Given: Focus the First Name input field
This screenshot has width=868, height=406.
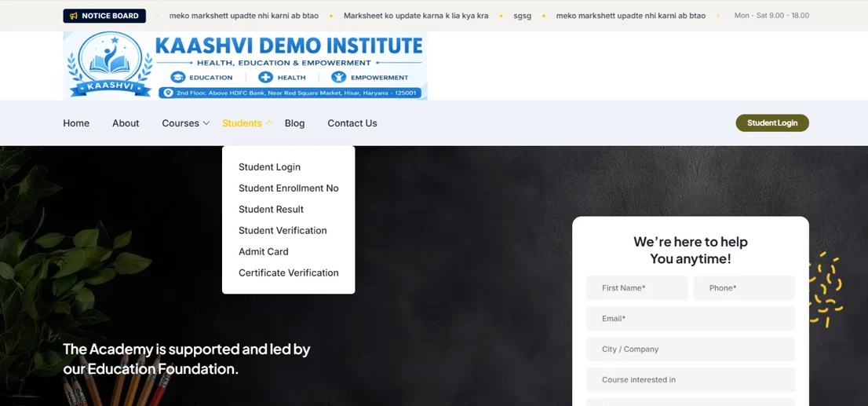Looking at the screenshot, I should point(637,288).
